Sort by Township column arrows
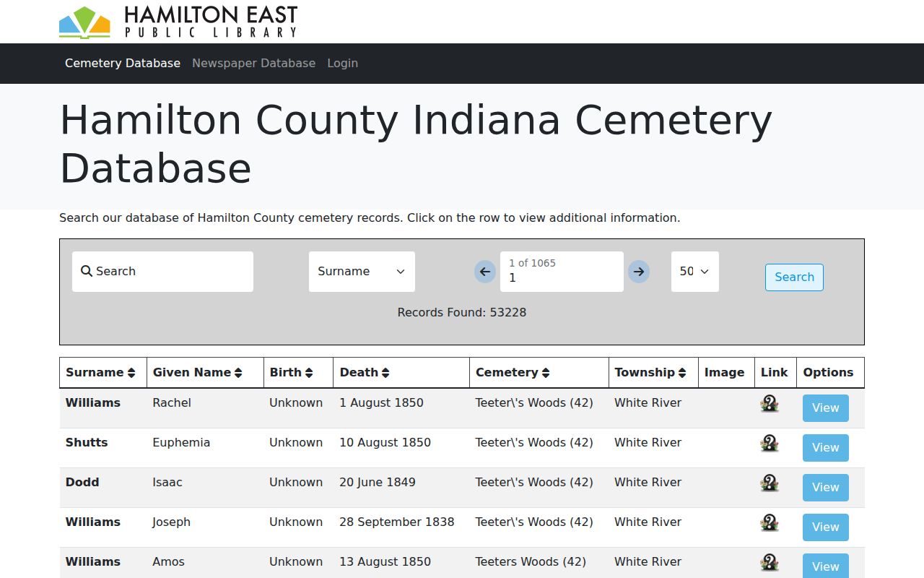The height and width of the screenshot is (578, 924). coord(682,373)
